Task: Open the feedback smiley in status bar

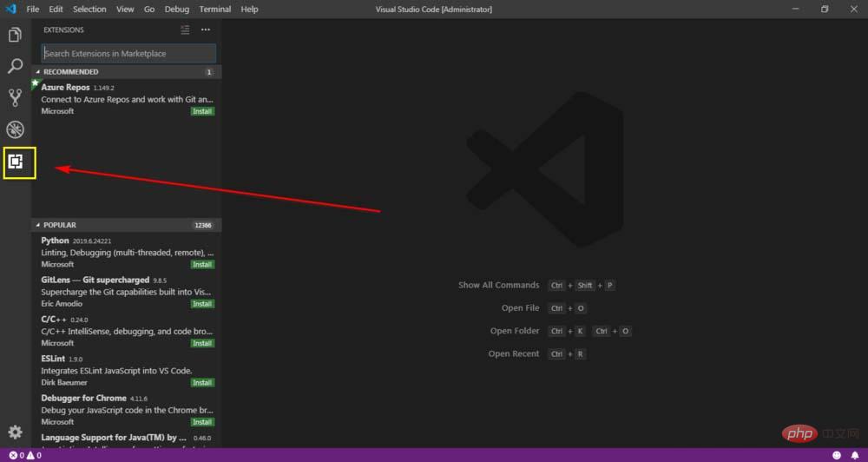Action: (x=837, y=455)
